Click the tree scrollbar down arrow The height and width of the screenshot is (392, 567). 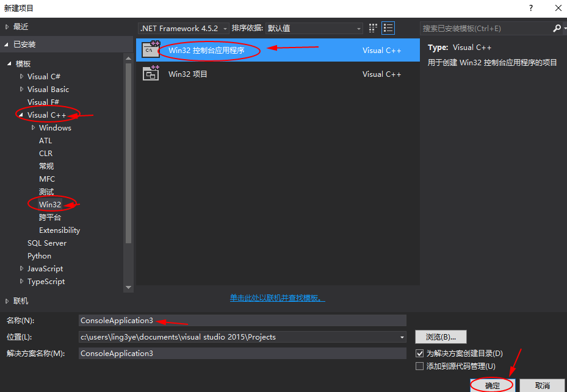(x=128, y=288)
